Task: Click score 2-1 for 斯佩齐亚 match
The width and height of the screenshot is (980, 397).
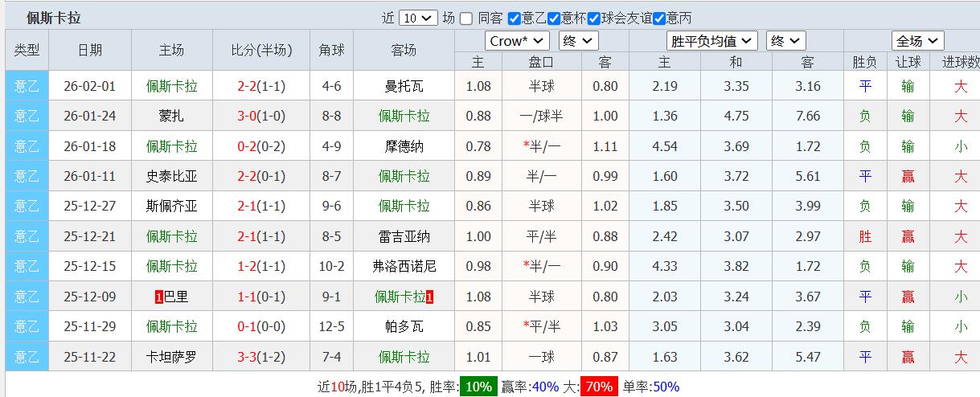Action: (x=247, y=206)
